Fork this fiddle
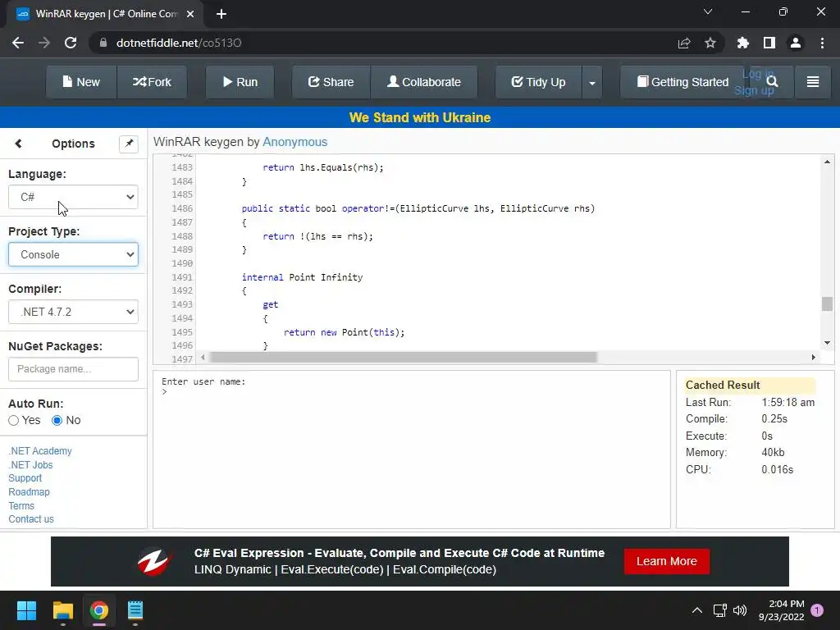 [152, 82]
